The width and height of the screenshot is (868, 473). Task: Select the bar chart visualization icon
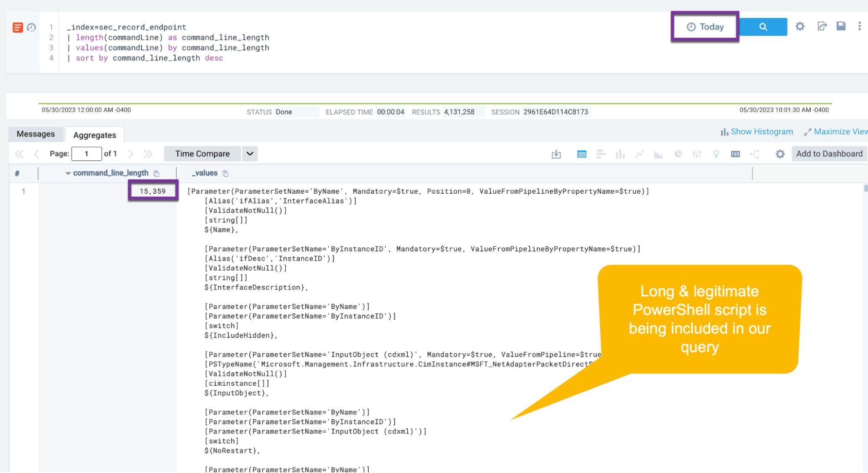620,154
